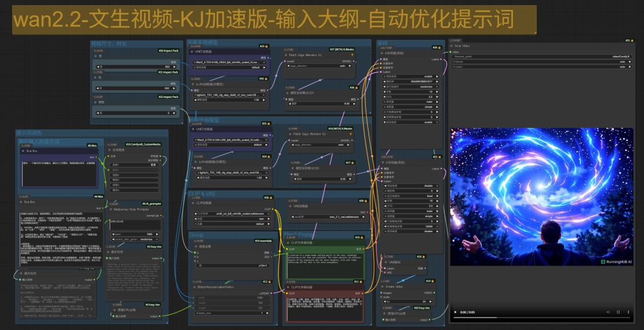Open the umt5_xxl CLIP name dropdown

(x=231, y=214)
